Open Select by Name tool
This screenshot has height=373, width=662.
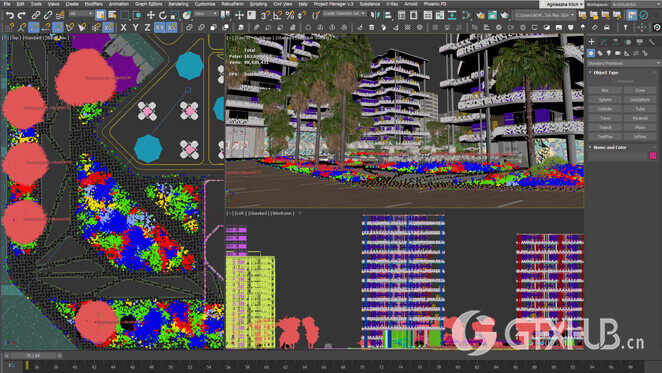click(x=112, y=15)
